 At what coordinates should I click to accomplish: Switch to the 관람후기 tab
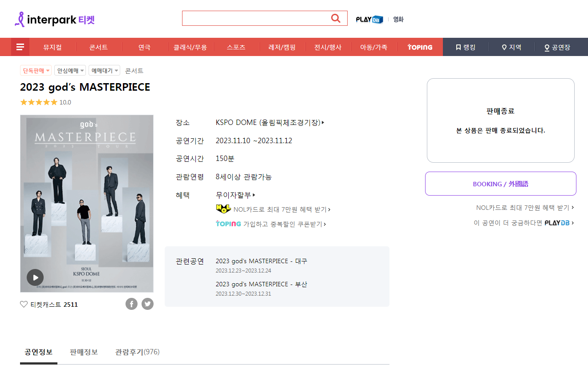(x=137, y=352)
